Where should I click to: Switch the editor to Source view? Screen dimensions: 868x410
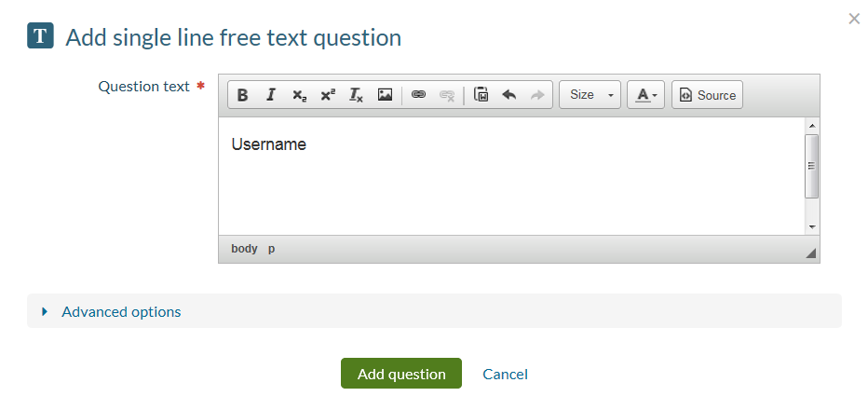click(708, 95)
